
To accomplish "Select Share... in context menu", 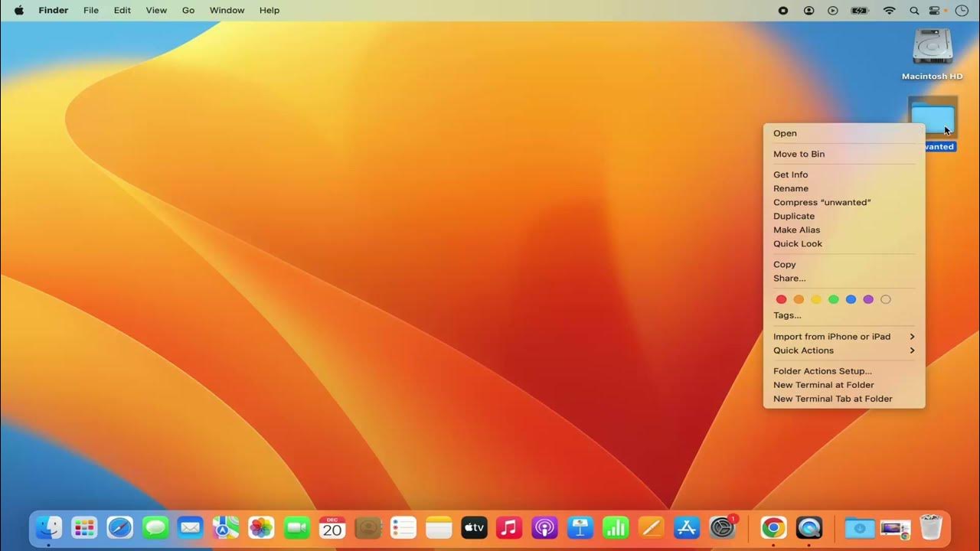I will click(844, 278).
